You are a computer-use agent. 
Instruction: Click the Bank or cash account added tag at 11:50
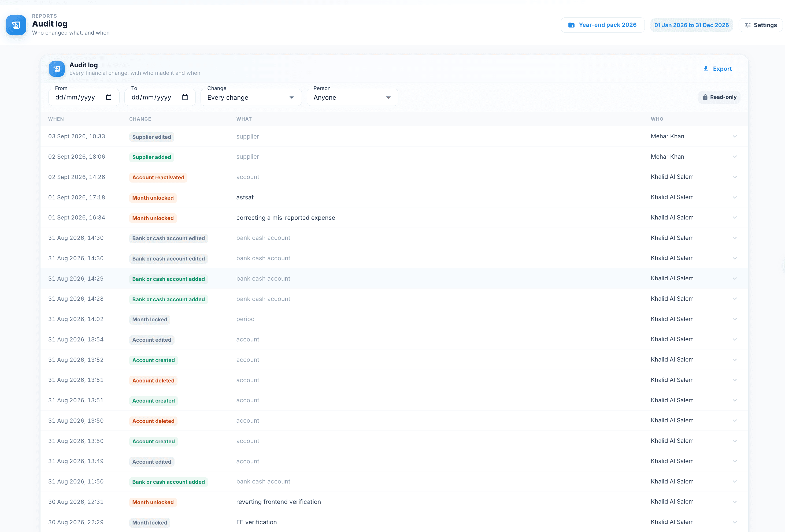tap(169, 482)
